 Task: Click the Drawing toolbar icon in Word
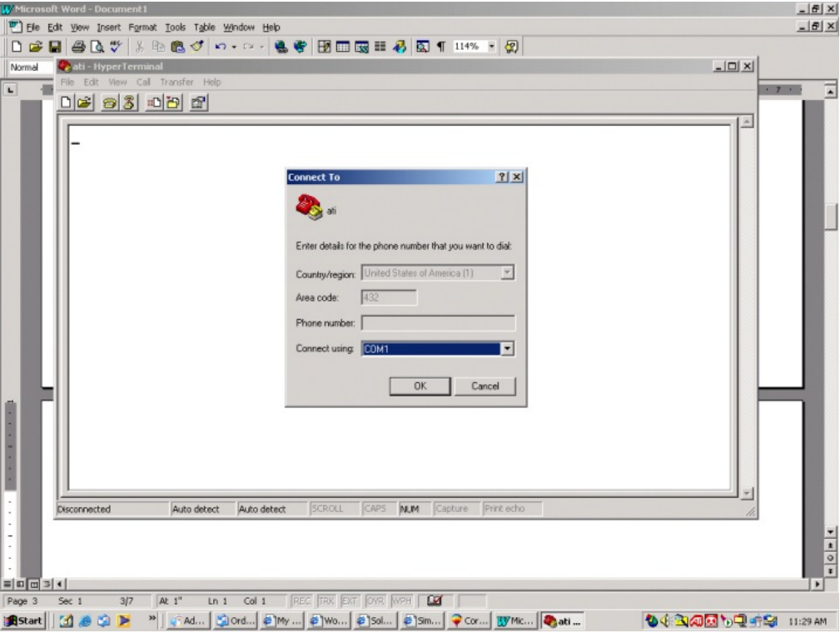tap(400, 47)
